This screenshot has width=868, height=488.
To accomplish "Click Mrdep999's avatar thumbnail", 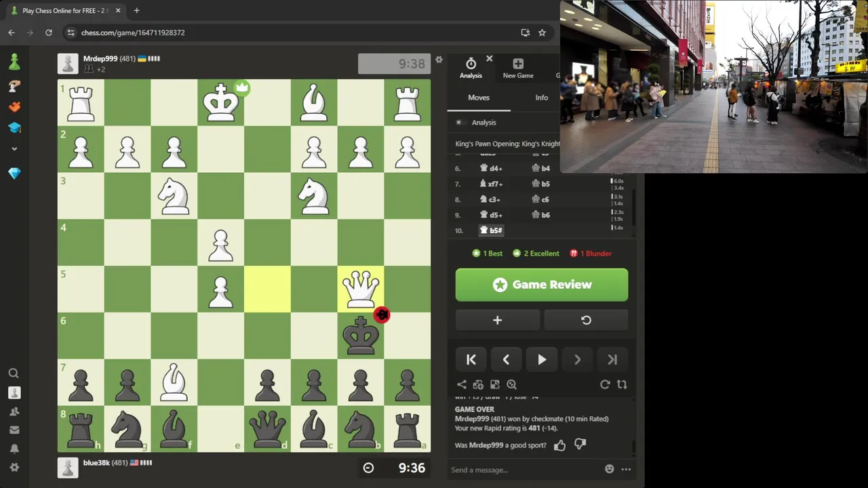I will (68, 64).
